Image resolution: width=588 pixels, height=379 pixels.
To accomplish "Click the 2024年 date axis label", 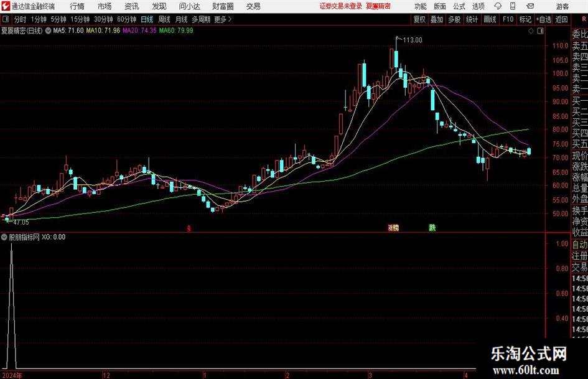I will [x=12, y=375].
